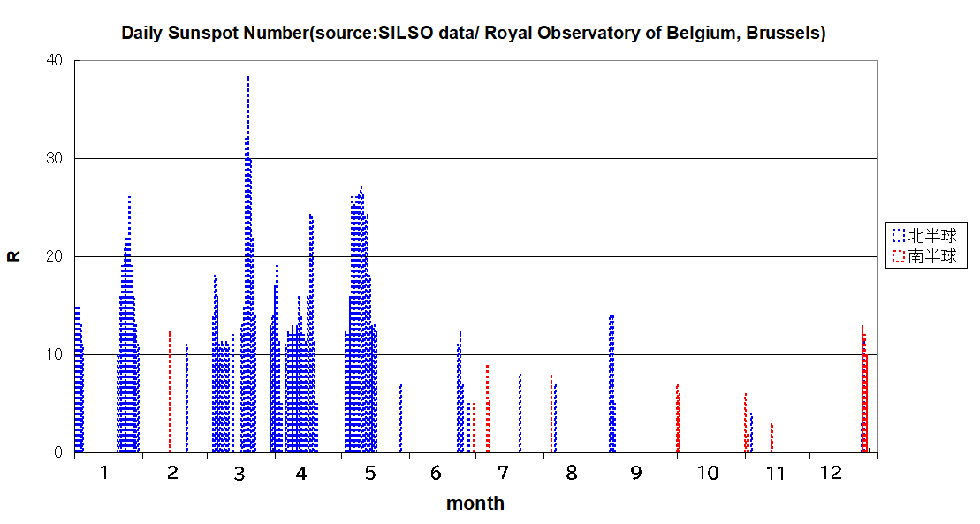Click the y-axis label 10
Viewport: 980px width, 524px height.
point(55,354)
